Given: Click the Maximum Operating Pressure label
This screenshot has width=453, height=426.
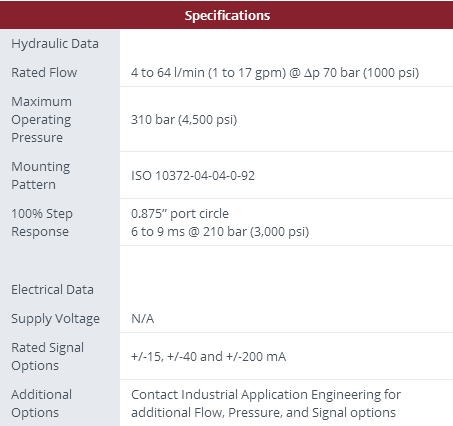Looking at the screenshot, I should click(41, 119).
